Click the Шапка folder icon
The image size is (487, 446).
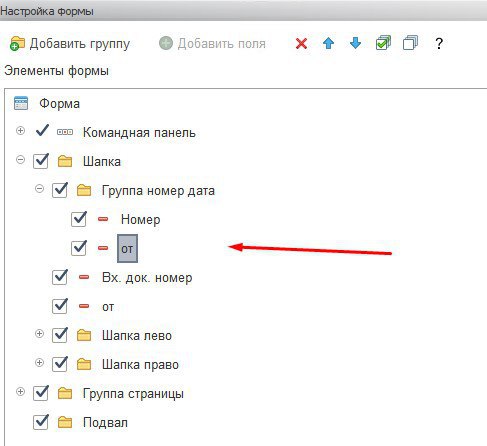[65, 161]
